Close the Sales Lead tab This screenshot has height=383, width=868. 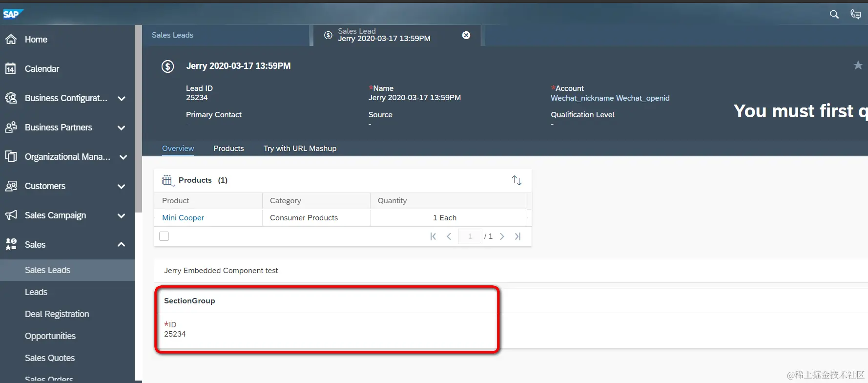click(466, 35)
